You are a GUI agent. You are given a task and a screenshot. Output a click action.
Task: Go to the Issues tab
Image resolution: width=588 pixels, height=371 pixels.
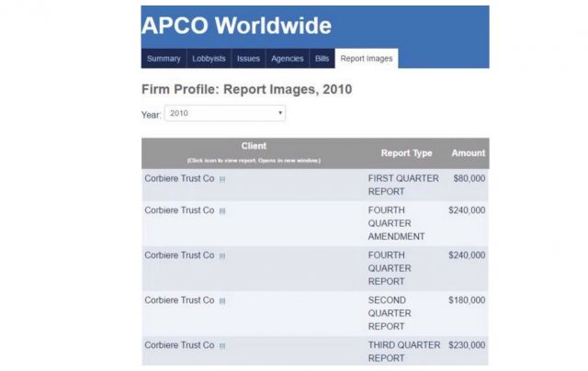248,59
